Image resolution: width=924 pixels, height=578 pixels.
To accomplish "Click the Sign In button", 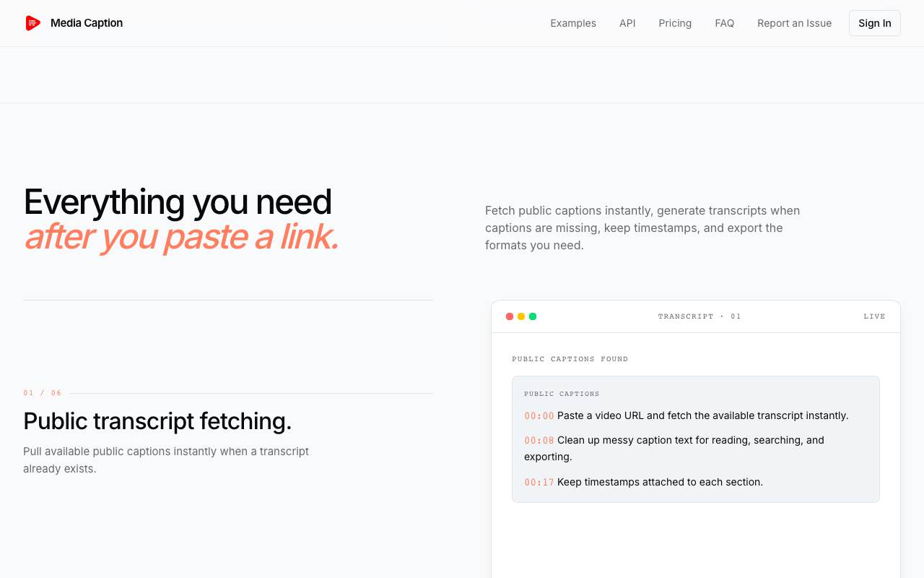I will coord(874,23).
